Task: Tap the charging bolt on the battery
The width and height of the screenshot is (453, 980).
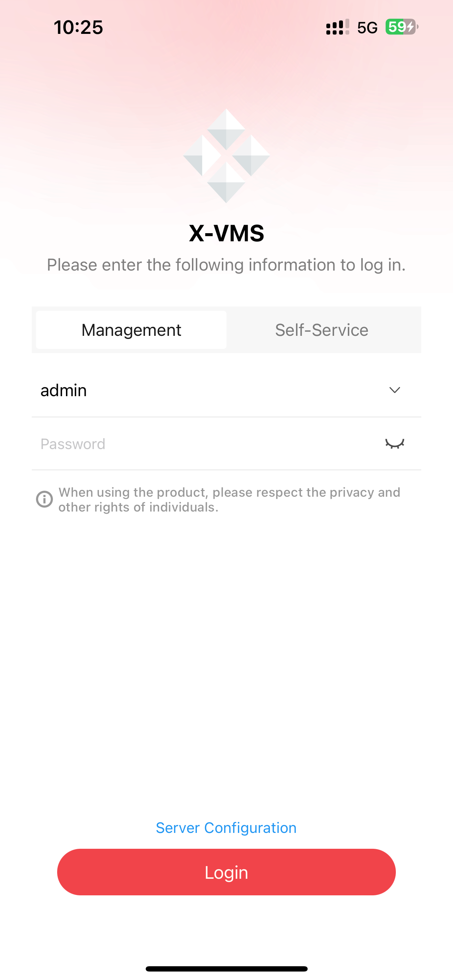Action: pos(410,27)
